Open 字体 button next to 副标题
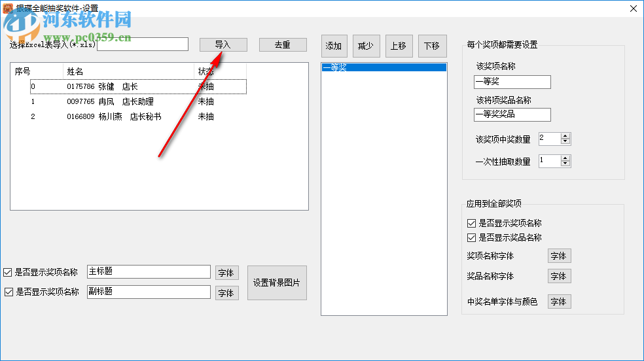Viewport: 644px width, 361px height. tap(226, 293)
